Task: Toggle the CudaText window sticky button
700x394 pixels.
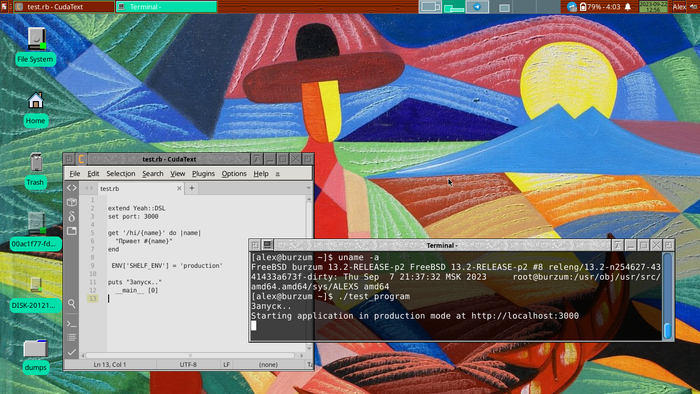Action: (69, 159)
